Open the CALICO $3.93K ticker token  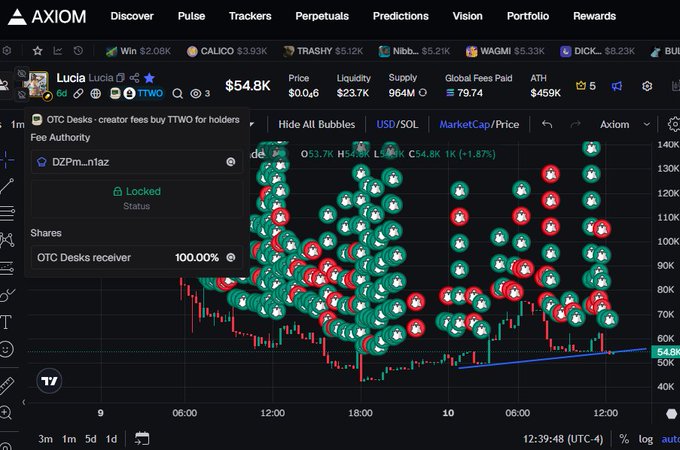click(x=227, y=51)
